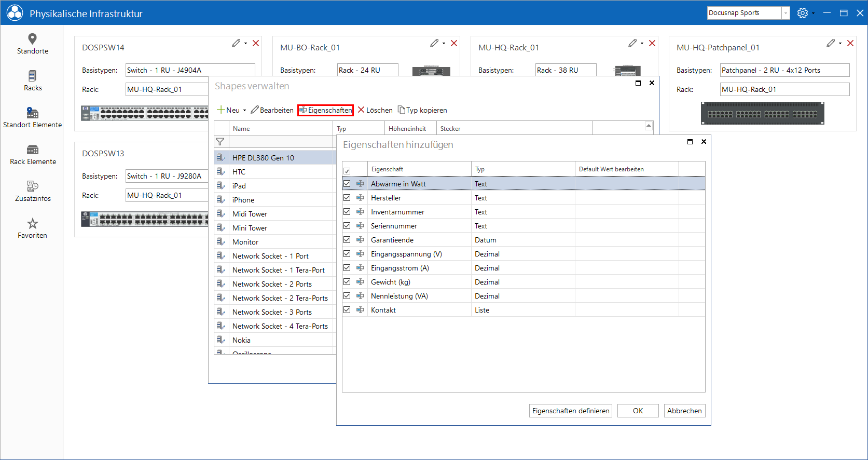Click Typ kopieren in toolbar

[x=422, y=110]
